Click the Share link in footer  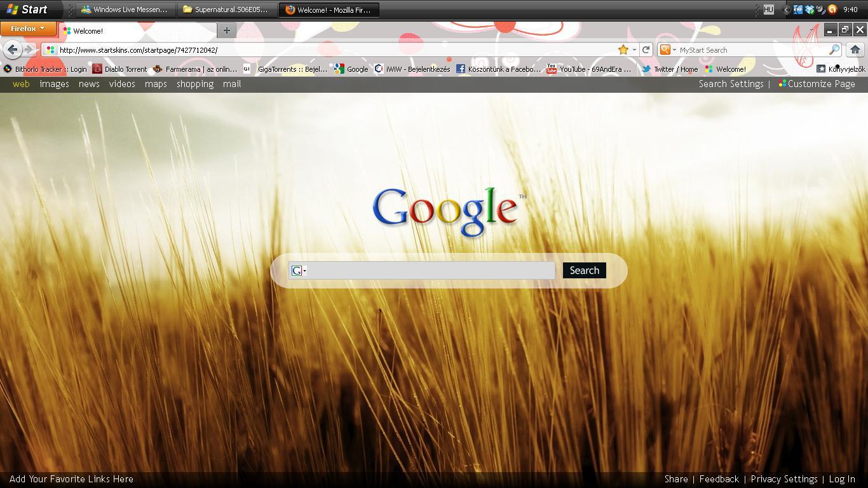pos(676,479)
